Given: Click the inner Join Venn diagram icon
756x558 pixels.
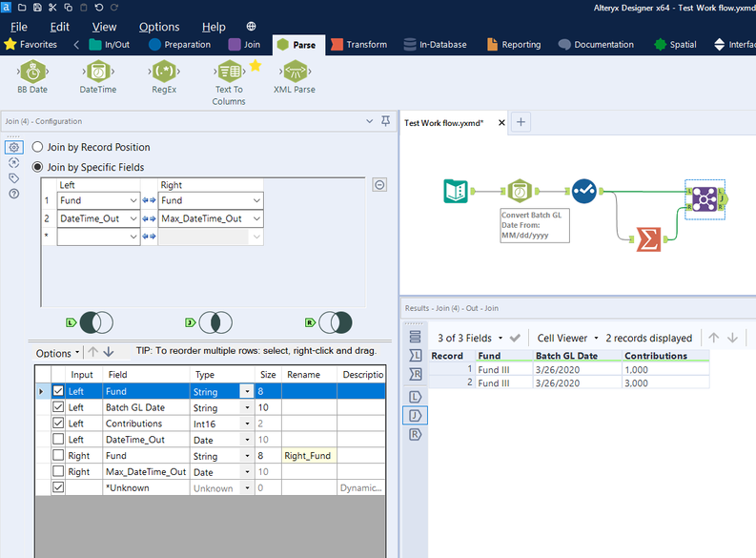Looking at the screenshot, I should coord(215,322).
